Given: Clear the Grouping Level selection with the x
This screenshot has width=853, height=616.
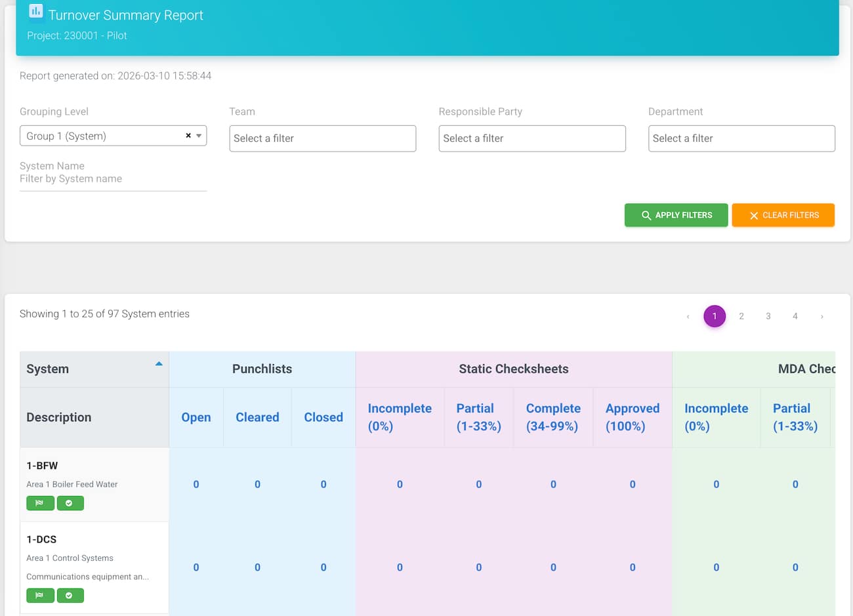Looking at the screenshot, I should tap(188, 136).
